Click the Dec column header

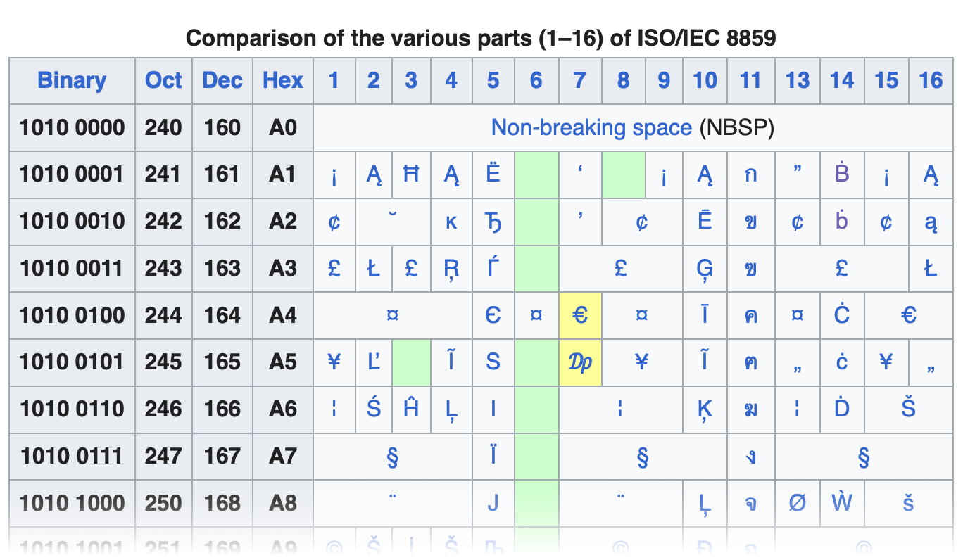(222, 80)
